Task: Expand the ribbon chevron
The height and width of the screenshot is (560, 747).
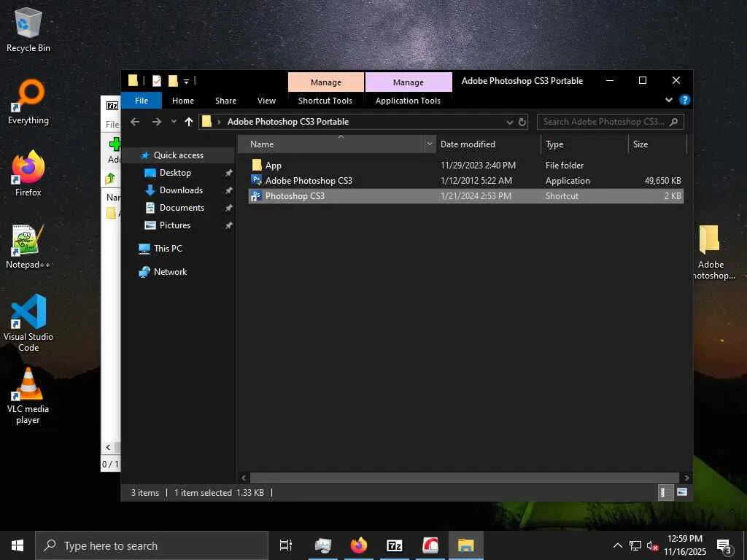Action: pos(669,100)
